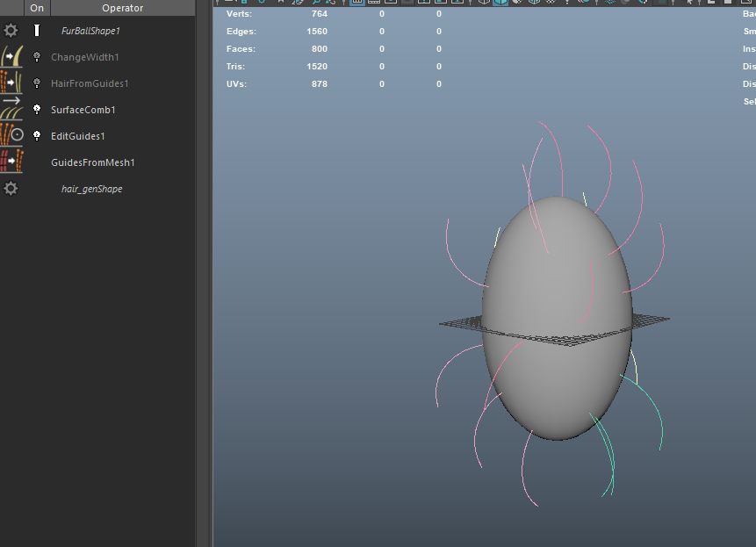Pick the GuidesFromMesh1 operator name

coord(93,162)
